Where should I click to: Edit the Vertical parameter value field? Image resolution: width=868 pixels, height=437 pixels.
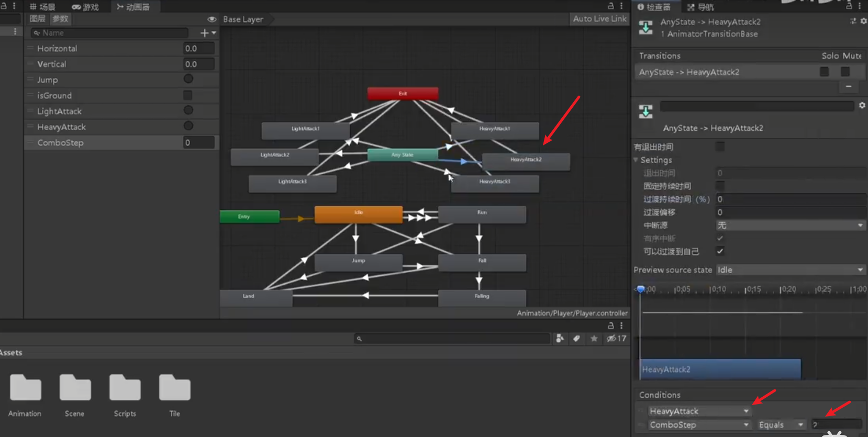(199, 64)
